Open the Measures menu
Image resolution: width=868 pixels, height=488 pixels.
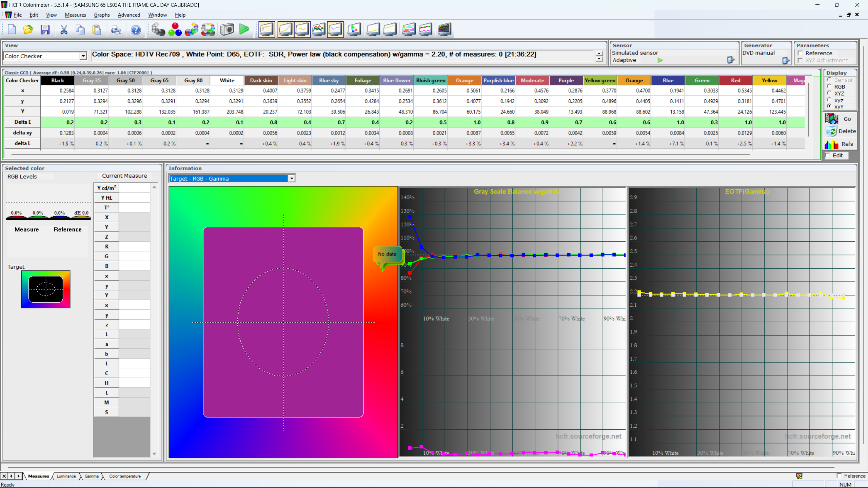click(75, 15)
